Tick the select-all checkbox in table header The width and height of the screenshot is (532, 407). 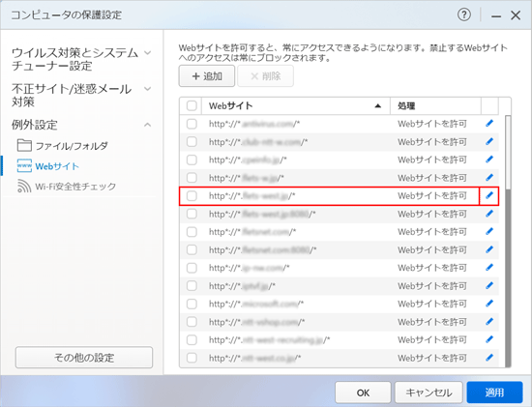[x=192, y=105]
